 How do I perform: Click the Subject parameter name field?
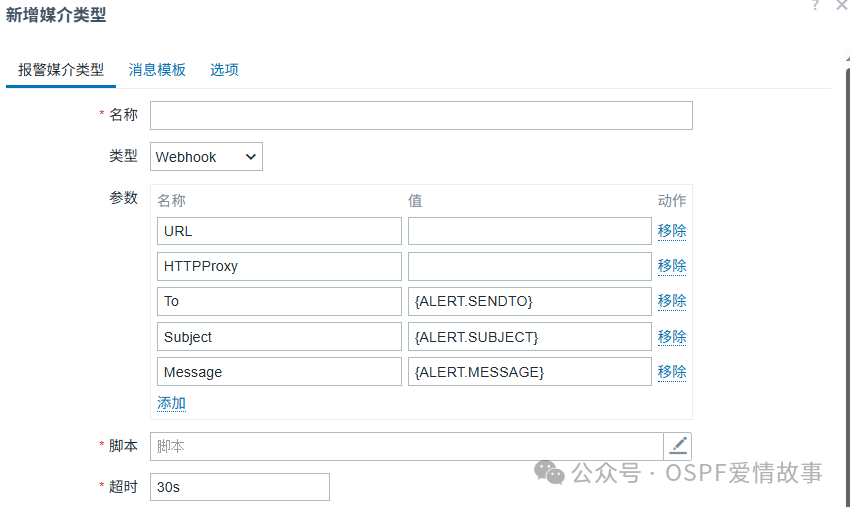(x=279, y=337)
